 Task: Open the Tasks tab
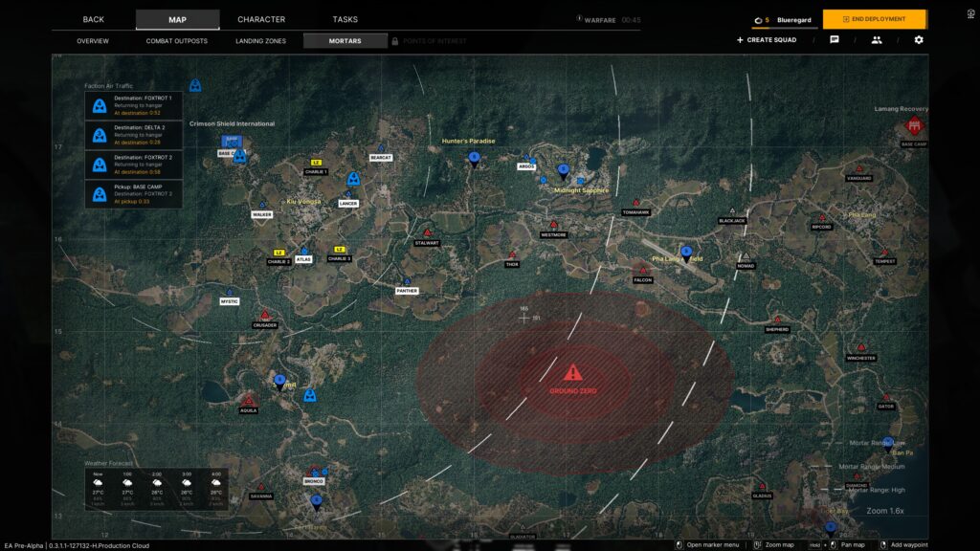pyautogui.click(x=345, y=19)
